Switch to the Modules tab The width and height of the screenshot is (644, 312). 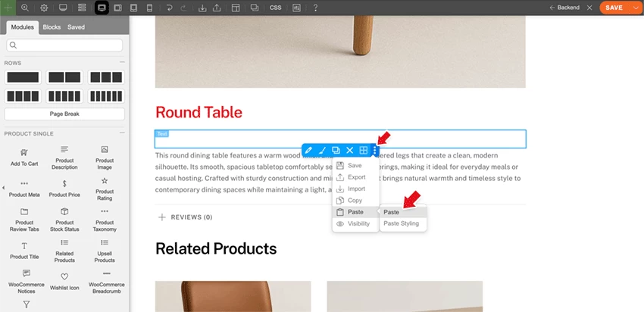[23, 27]
